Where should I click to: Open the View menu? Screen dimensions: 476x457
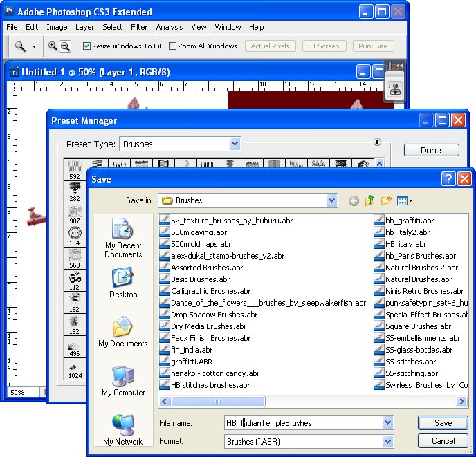pyautogui.click(x=199, y=27)
